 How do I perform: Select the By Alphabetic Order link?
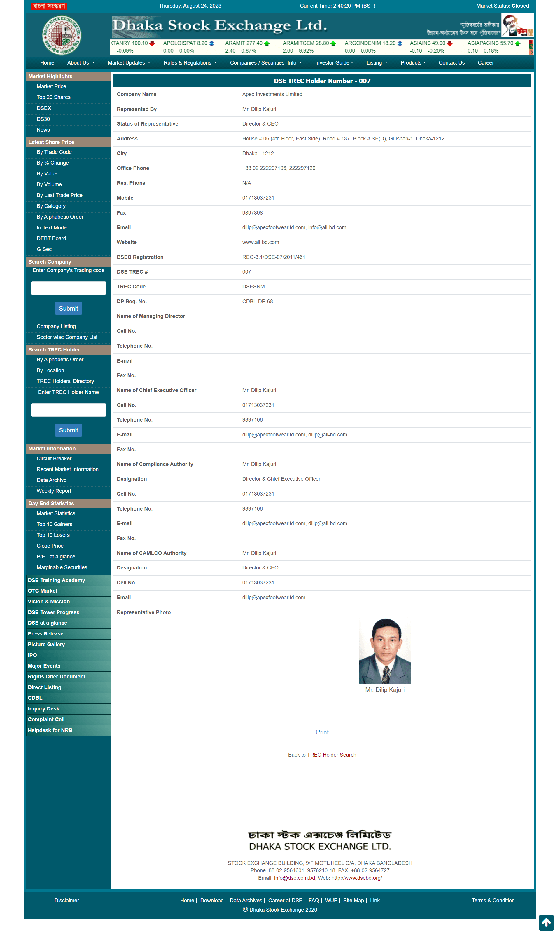pyautogui.click(x=60, y=359)
